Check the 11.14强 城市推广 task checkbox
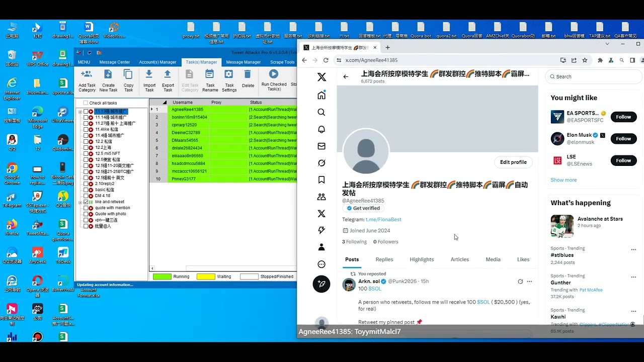Image resolution: width=644 pixels, height=362 pixels. pyautogui.click(x=86, y=117)
